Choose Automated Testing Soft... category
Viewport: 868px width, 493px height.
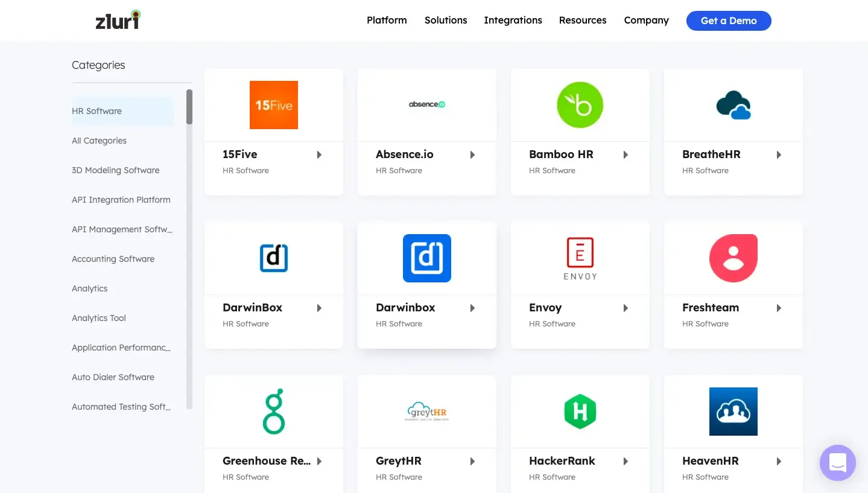click(121, 407)
